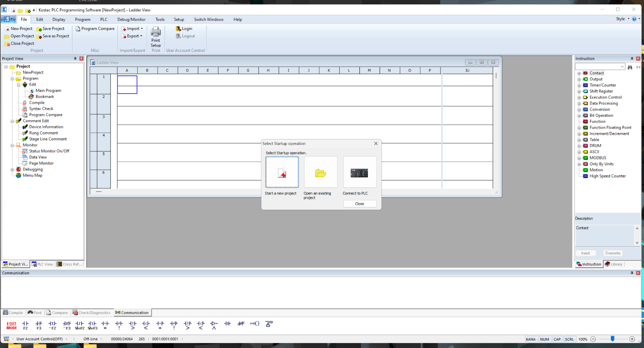Switch to the PLC View tab

[x=42, y=264]
